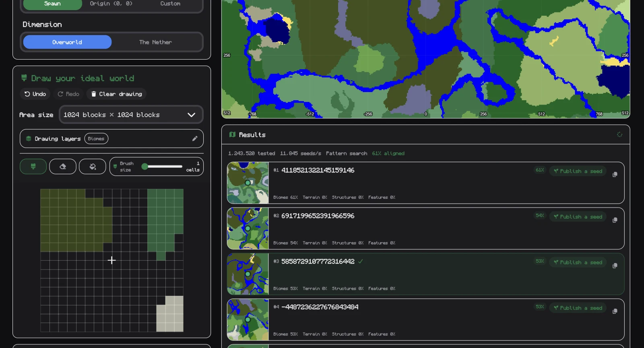The width and height of the screenshot is (644, 348).
Task: Open thumbnail of seed result #1
Action: (x=248, y=183)
